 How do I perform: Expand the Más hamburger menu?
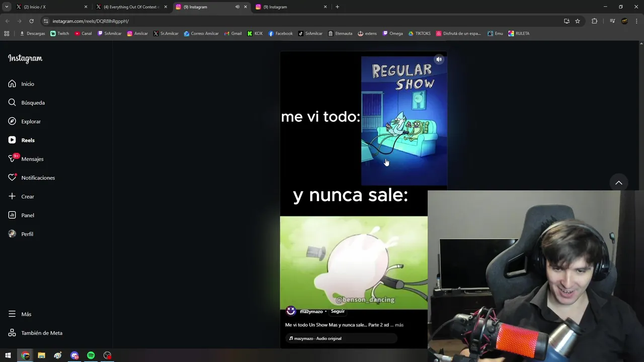coord(20,314)
